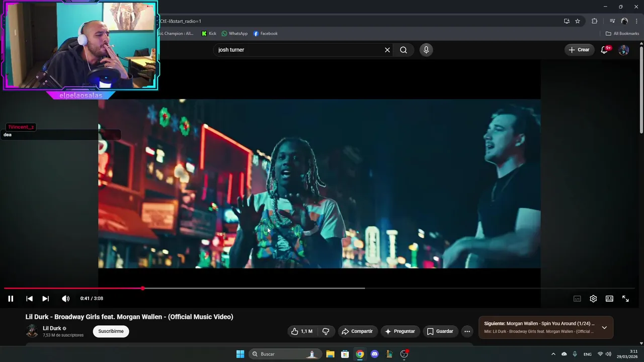Click the page vertical scrollbar
Image resolution: width=644 pixels, height=362 pixels.
[x=641, y=90]
